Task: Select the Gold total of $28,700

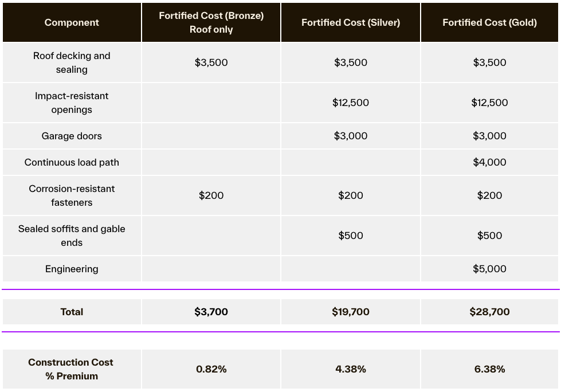Action: click(489, 312)
